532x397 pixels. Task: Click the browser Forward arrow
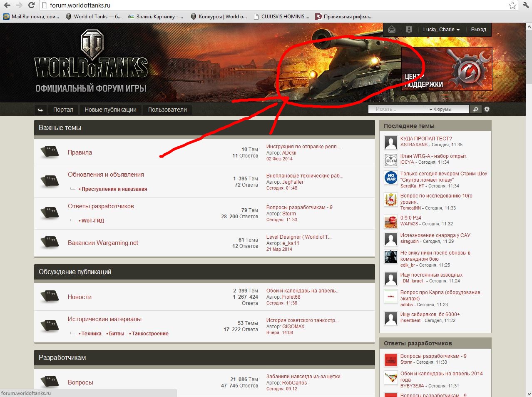pyautogui.click(x=19, y=5)
